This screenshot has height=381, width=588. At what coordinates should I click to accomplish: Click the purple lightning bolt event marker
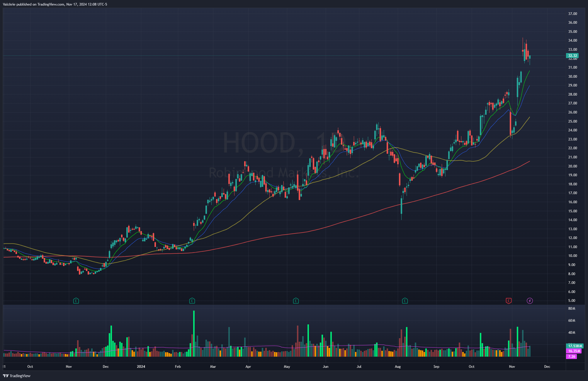click(x=530, y=301)
